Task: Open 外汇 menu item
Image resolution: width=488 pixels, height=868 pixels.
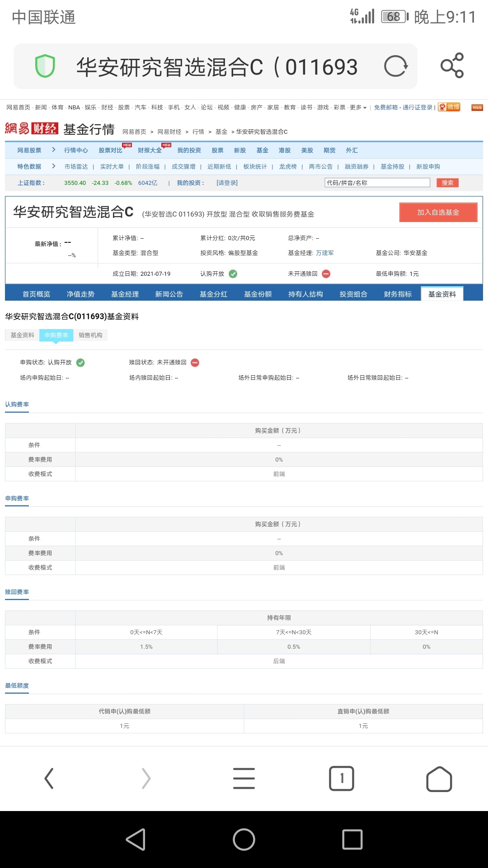Action: (x=352, y=150)
